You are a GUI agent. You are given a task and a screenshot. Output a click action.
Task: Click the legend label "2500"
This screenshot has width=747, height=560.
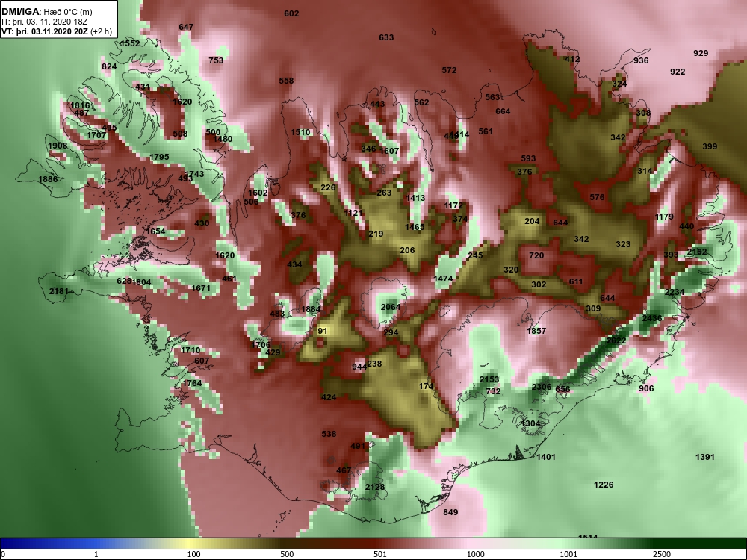point(662,554)
